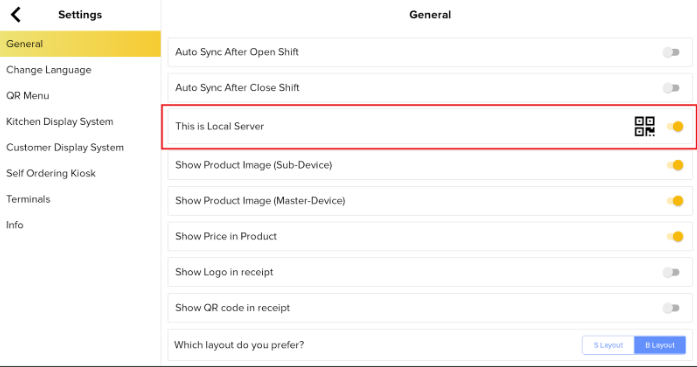Enable Auto Sync After Open Shift
Screen dimensions: 697x367
(x=671, y=52)
